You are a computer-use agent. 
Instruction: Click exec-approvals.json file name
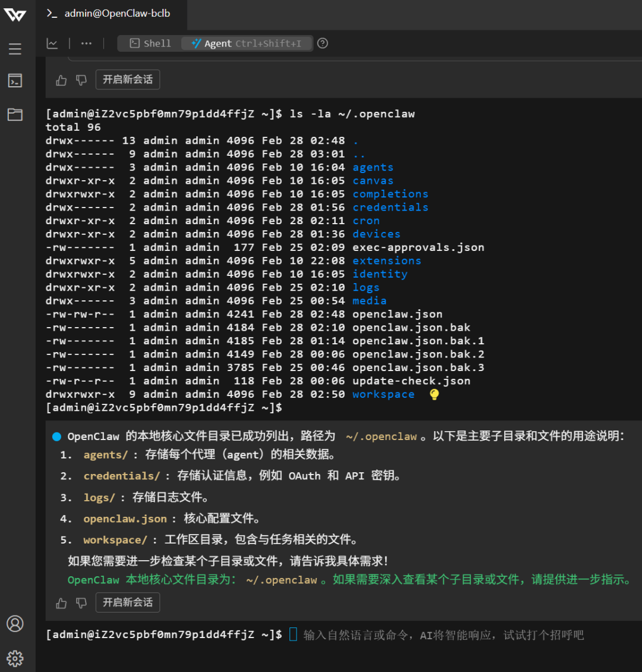418,247
